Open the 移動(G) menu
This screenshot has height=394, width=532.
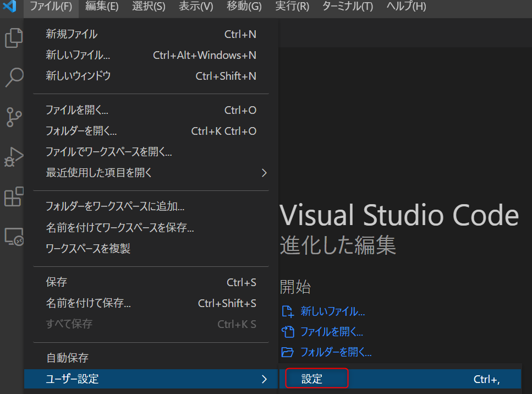(x=244, y=6)
